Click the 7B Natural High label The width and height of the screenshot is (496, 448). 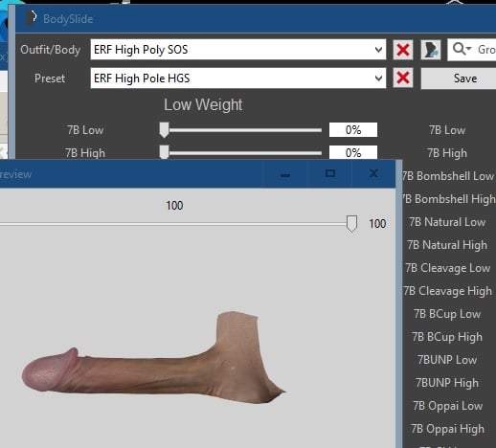(447, 245)
